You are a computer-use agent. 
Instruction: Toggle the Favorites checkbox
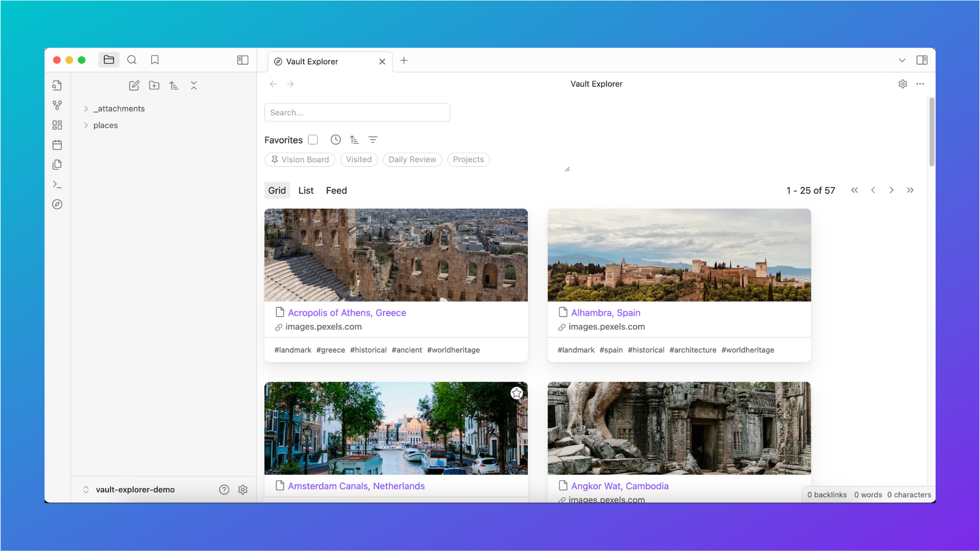point(313,140)
